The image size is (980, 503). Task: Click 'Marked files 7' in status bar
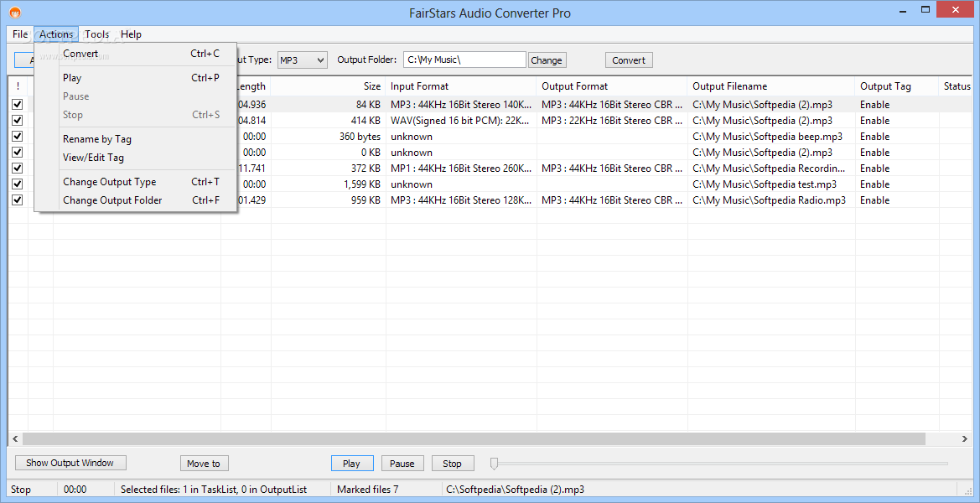pyautogui.click(x=367, y=490)
